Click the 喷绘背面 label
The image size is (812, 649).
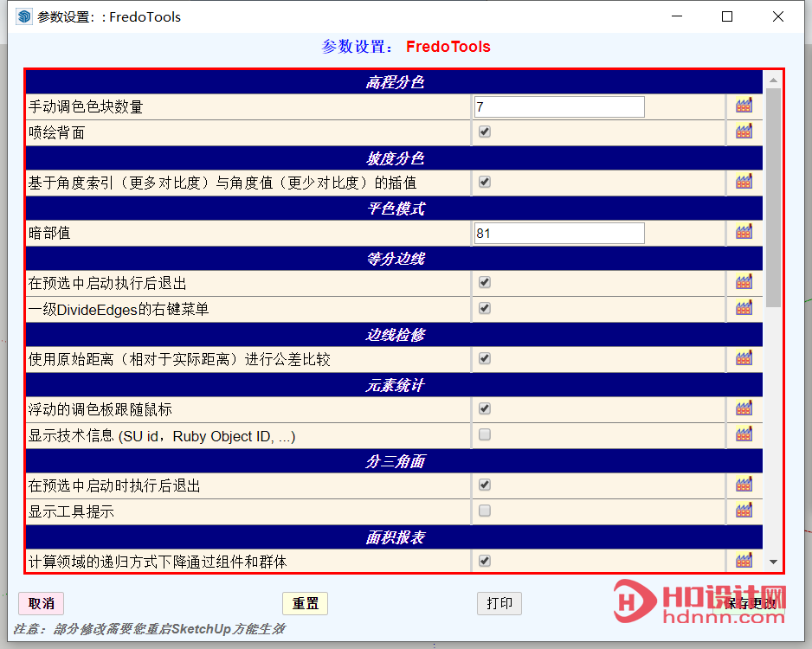[56, 132]
